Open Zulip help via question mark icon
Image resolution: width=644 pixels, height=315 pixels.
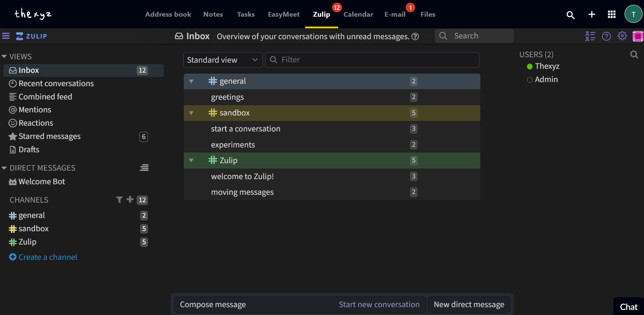pos(606,36)
